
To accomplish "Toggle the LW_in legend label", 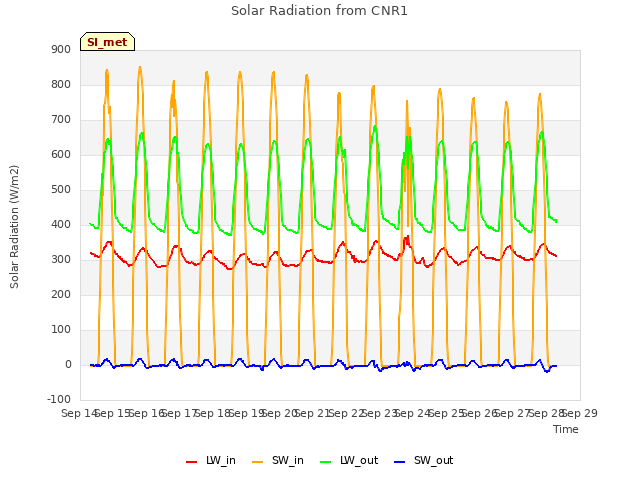I will tap(221, 460).
